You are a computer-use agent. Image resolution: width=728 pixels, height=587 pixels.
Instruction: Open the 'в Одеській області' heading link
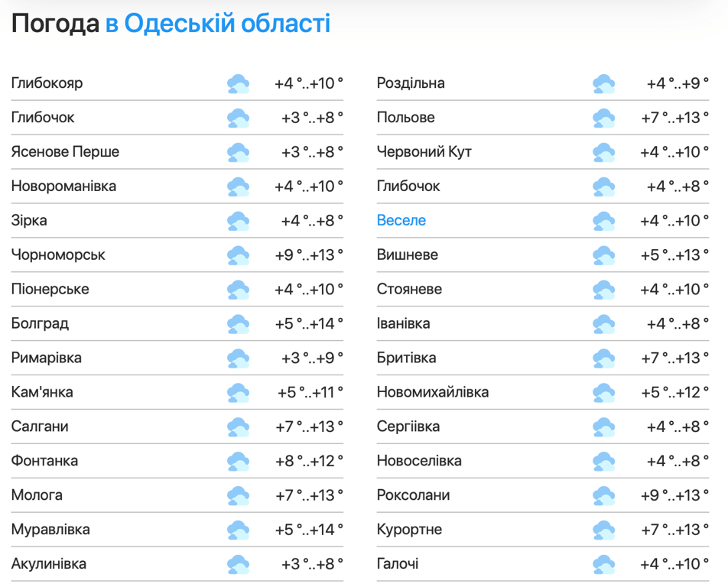click(x=217, y=24)
